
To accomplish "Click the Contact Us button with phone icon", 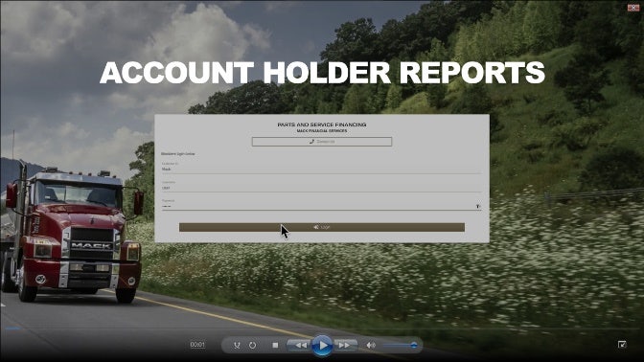I will click(x=322, y=142).
